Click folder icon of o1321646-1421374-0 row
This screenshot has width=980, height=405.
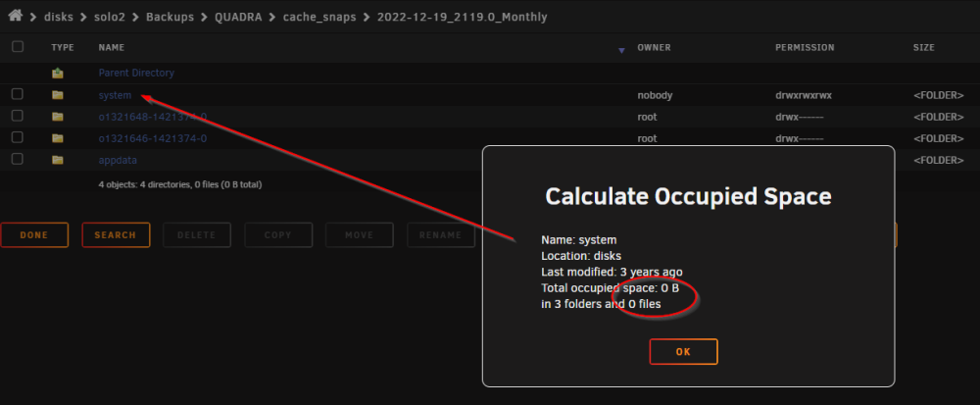point(58,138)
